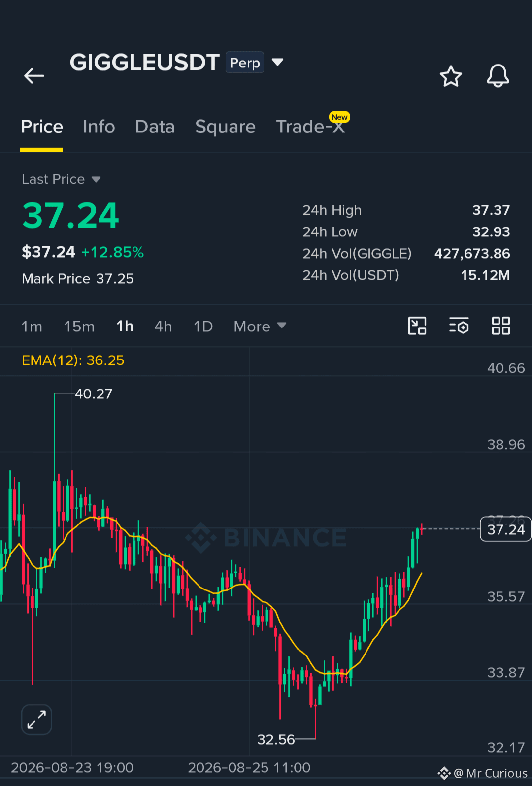This screenshot has width=532, height=786.
Task: Tap the 2026-08-25 11:00 time label
Action: (249, 768)
